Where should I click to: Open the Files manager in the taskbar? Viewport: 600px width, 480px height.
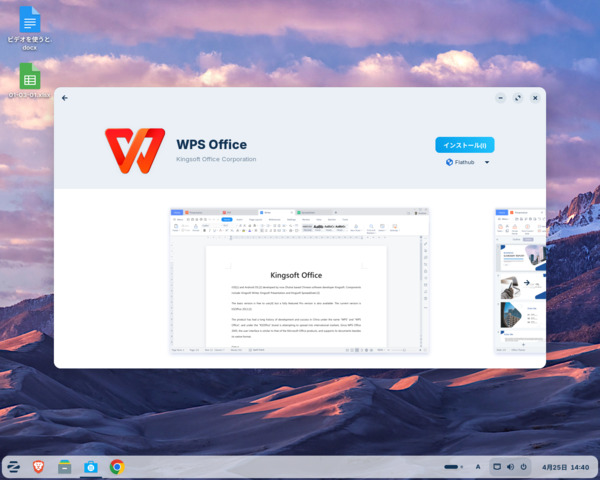click(64, 467)
